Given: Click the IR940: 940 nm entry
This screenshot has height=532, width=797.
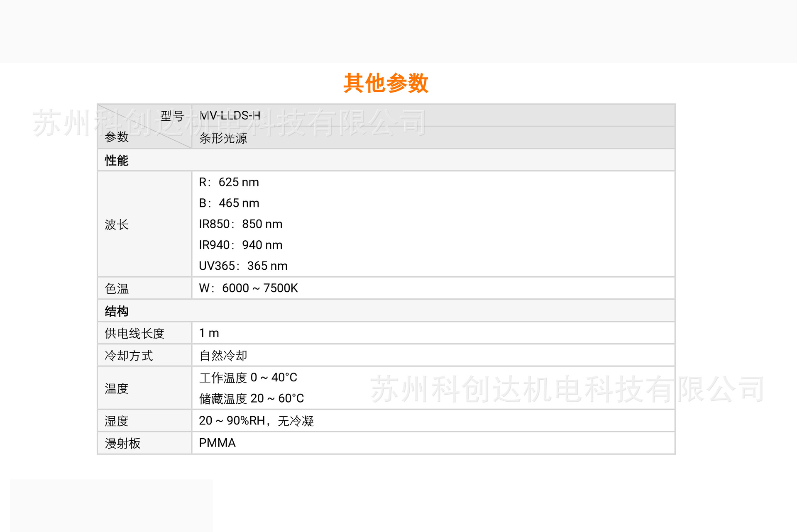Looking at the screenshot, I should [240, 245].
